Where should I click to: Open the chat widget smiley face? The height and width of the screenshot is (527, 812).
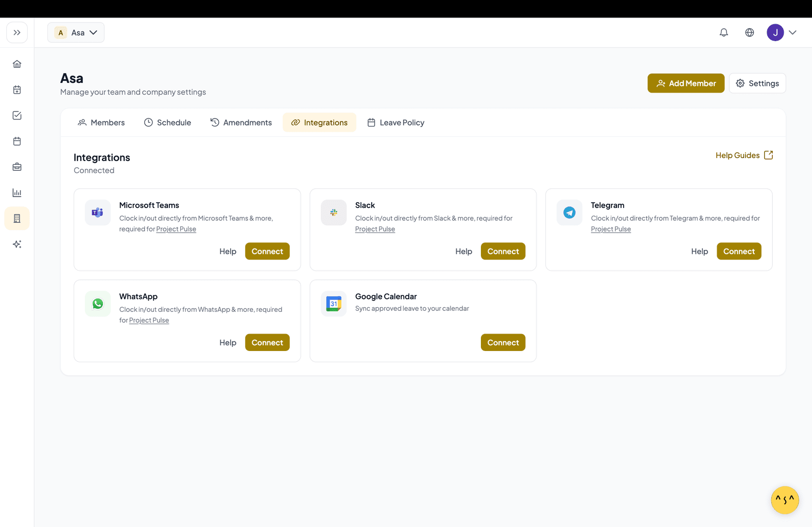pyautogui.click(x=784, y=500)
